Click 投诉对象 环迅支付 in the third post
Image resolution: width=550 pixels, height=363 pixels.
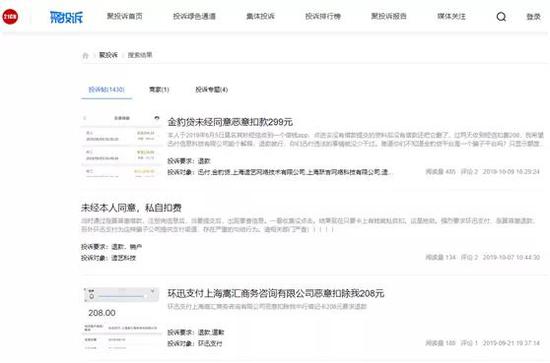[x=195, y=343]
